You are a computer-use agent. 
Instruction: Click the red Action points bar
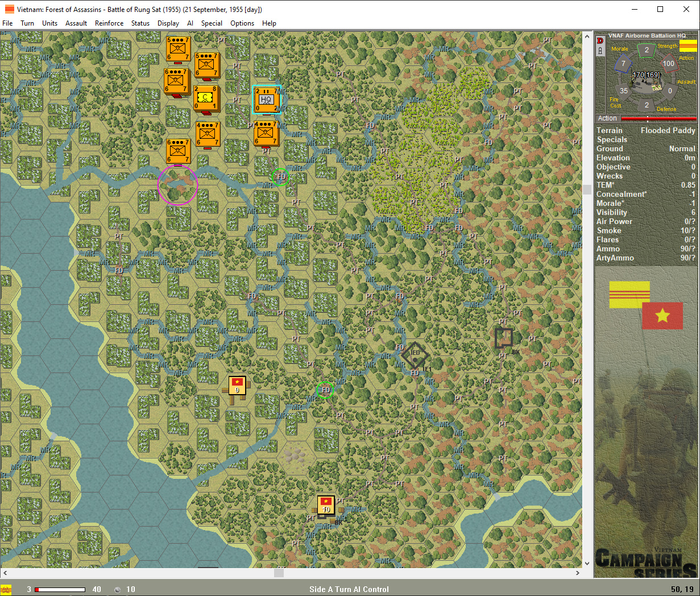658,118
